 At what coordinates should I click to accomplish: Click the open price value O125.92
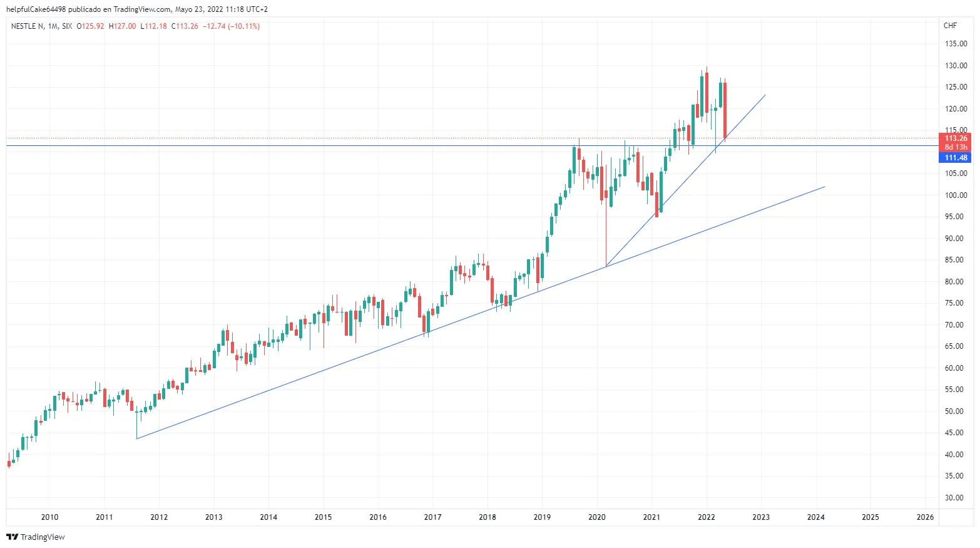pyautogui.click(x=91, y=26)
